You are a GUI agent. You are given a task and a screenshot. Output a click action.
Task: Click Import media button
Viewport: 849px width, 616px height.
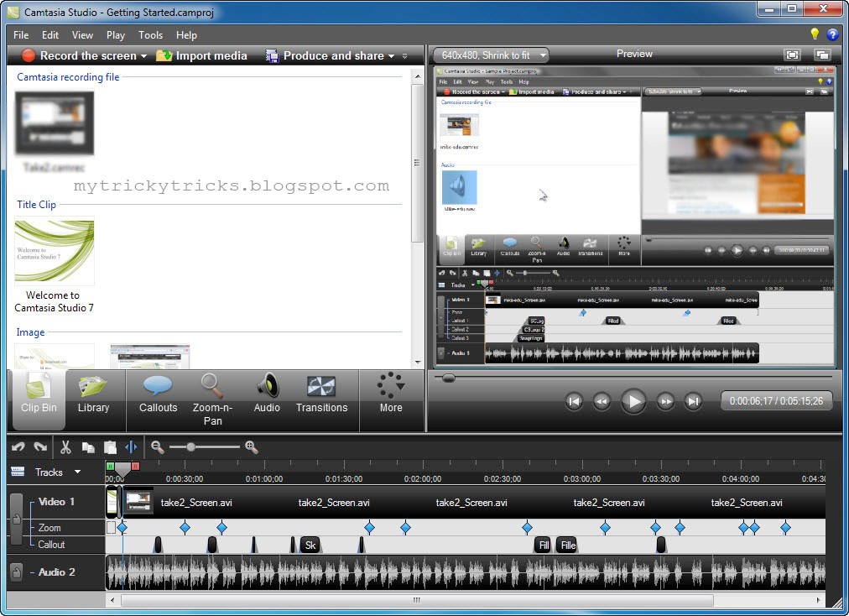tap(201, 55)
